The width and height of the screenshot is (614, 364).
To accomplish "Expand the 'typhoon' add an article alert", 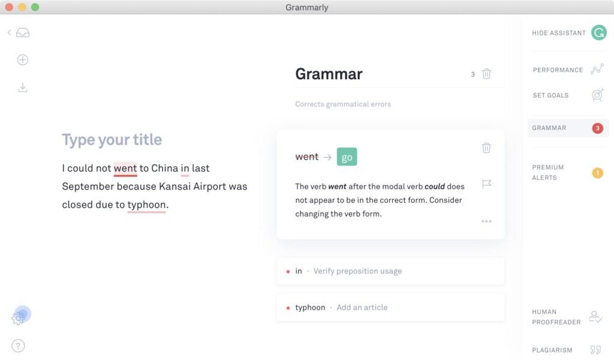I will pos(390,308).
